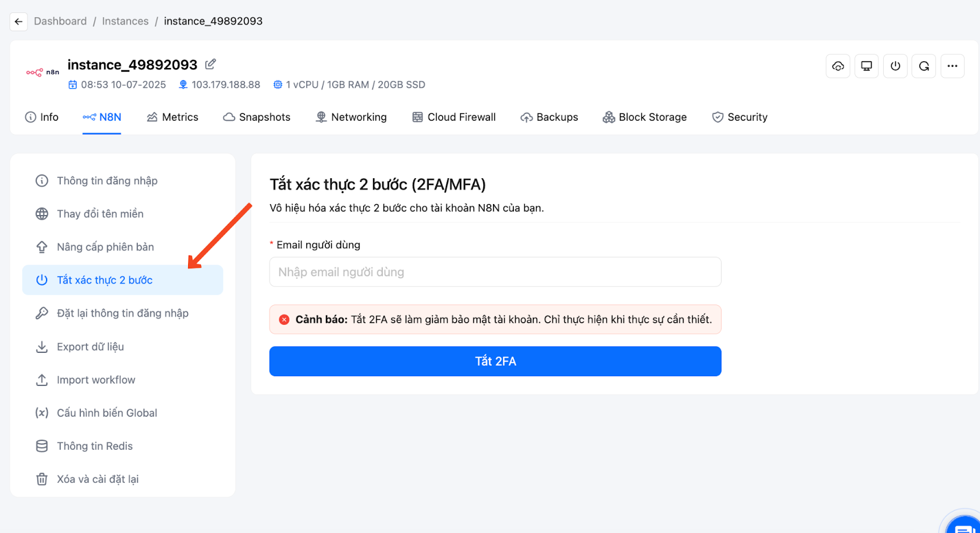Open the Instances breadcrumb link
The width and height of the screenshot is (980, 533).
tap(125, 21)
